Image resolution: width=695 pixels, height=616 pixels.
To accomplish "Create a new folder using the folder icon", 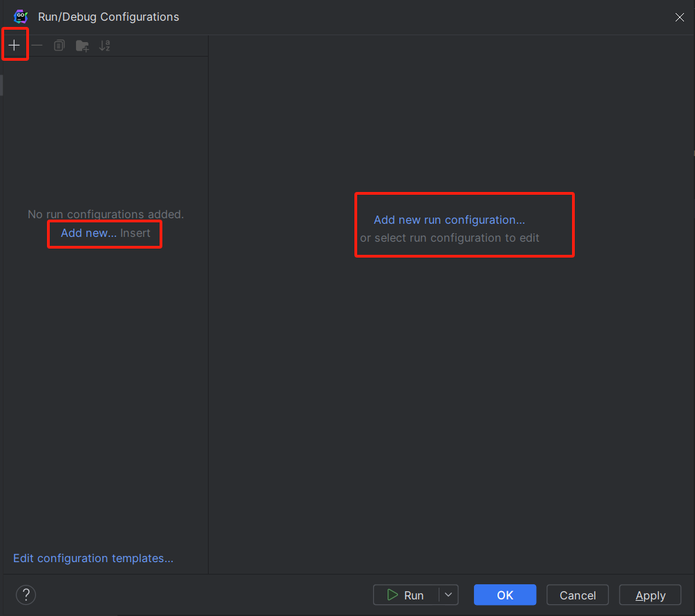I will point(82,45).
